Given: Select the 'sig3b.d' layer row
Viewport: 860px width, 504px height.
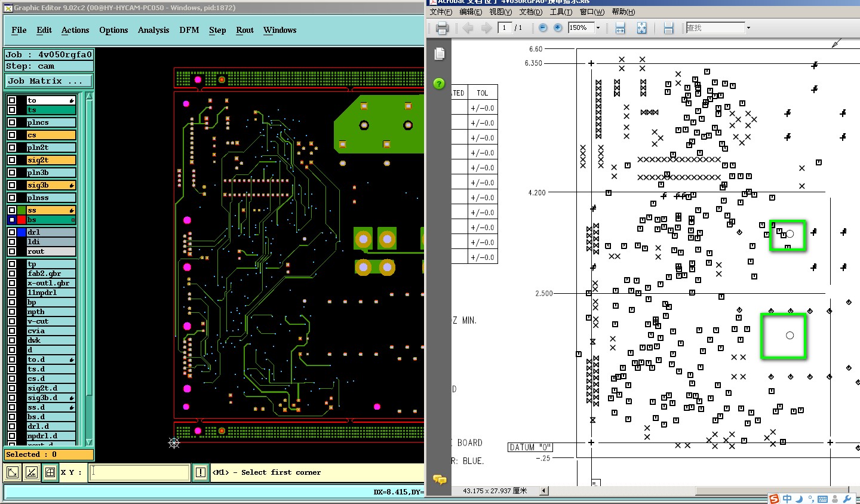Looking at the screenshot, I should pos(51,398).
